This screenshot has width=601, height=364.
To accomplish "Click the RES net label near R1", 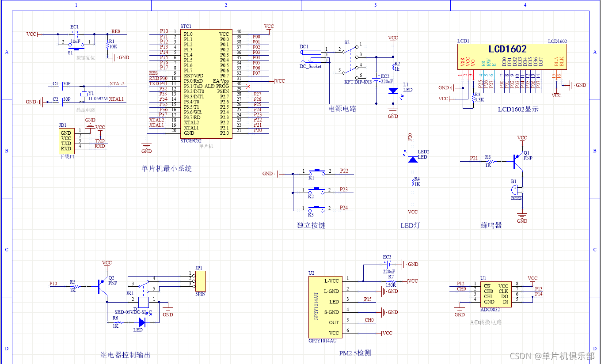I will pos(115,31).
